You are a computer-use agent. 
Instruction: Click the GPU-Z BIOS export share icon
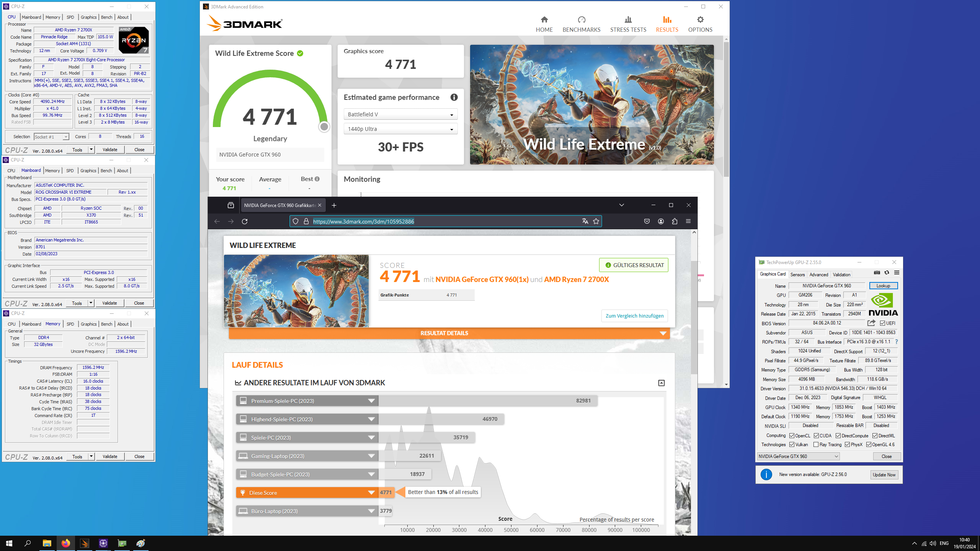coord(871,323)
